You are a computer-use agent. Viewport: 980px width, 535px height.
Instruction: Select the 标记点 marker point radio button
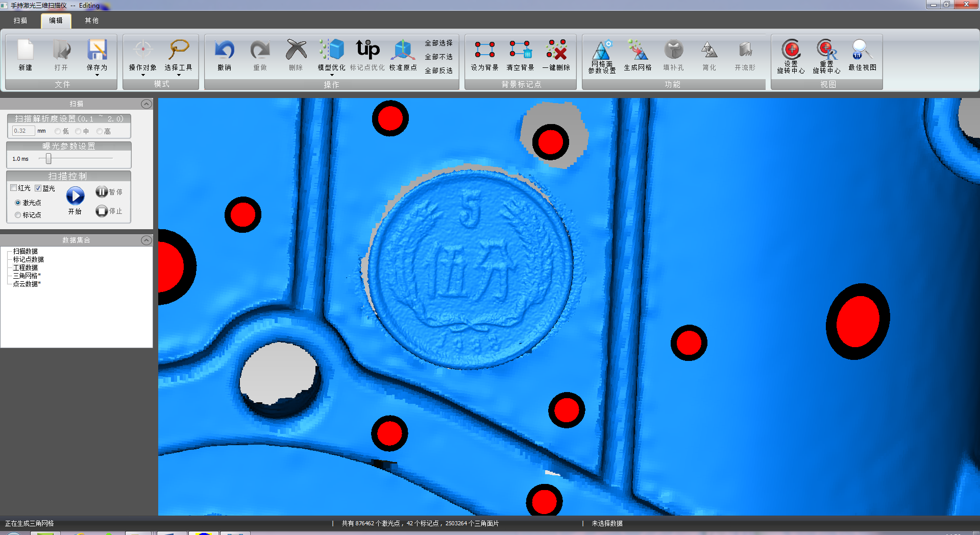coord(18,215)
